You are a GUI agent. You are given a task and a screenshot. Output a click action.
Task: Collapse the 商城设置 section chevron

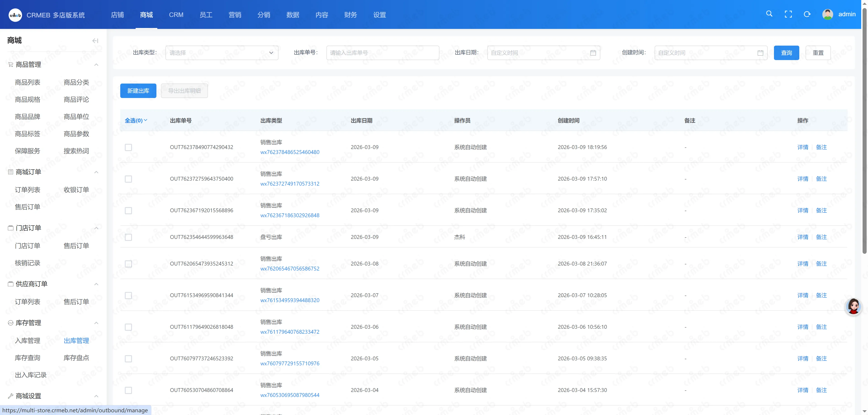tap(96, 396)
